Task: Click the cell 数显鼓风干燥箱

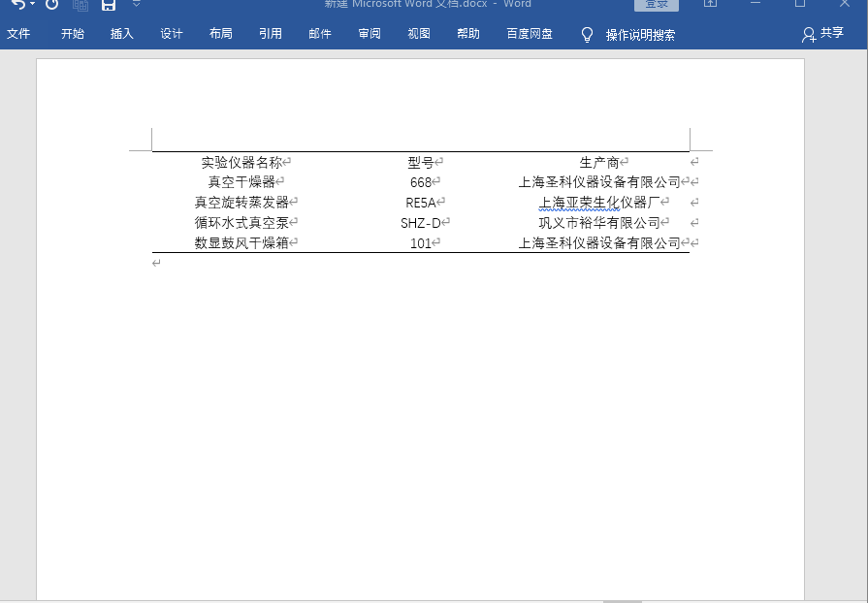Action: tap(241, 243)
